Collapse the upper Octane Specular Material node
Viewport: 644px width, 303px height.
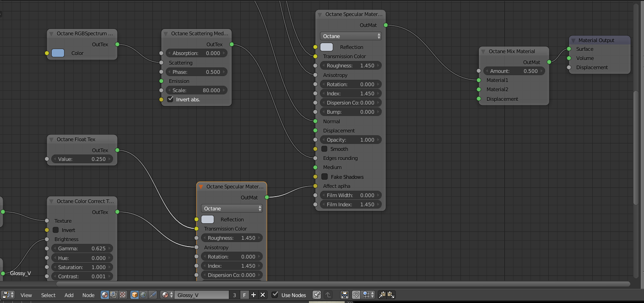tap(320, 14)
